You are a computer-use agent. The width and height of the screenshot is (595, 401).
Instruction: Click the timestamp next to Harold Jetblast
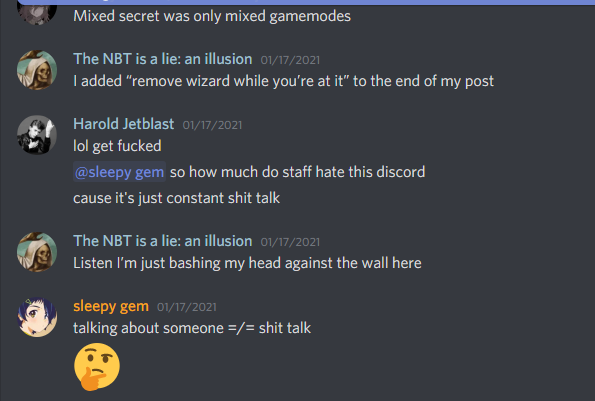(x=212, y=125)
